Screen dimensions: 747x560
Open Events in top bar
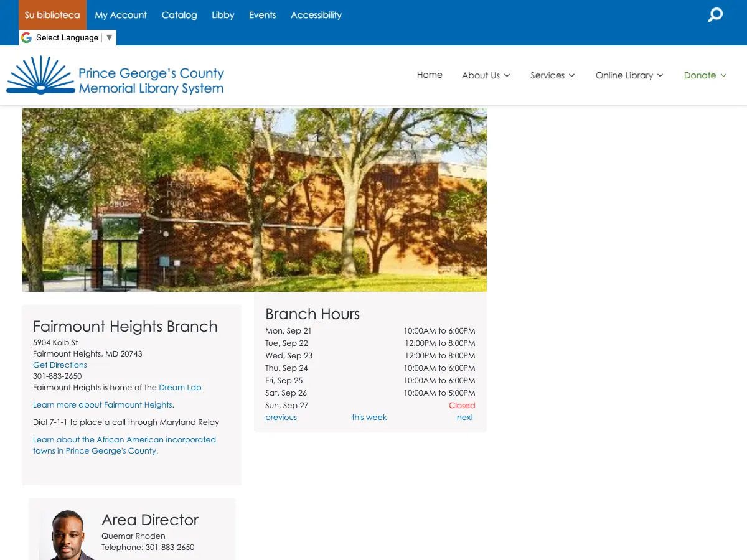262,15
